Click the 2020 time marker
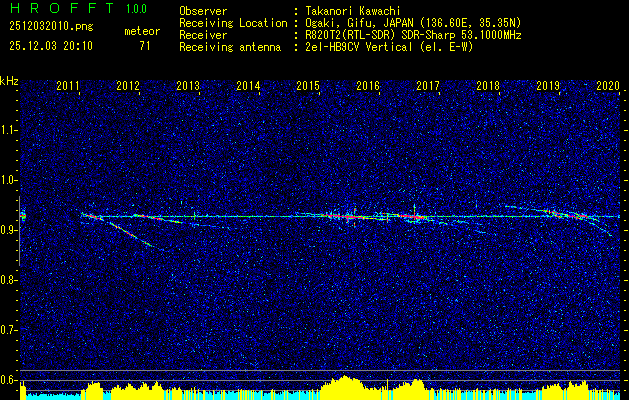 pyautogui.click(x=608, y=85)
